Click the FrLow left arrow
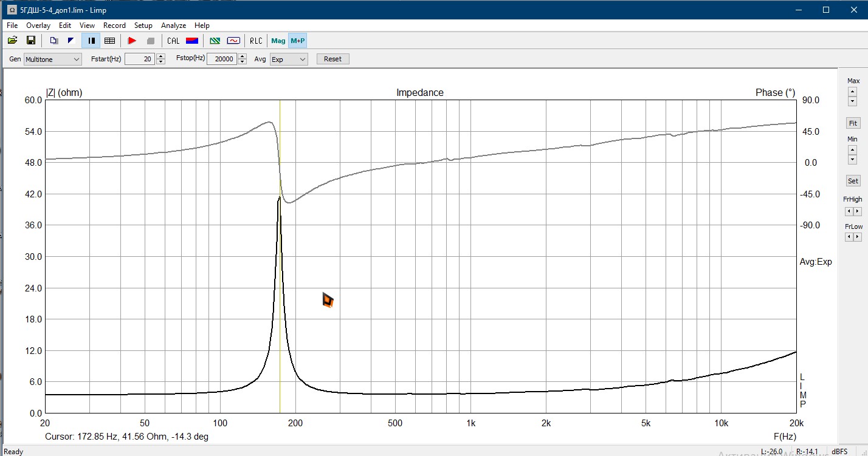The height and width of the screenshot is (456, 868). [849, 237]
